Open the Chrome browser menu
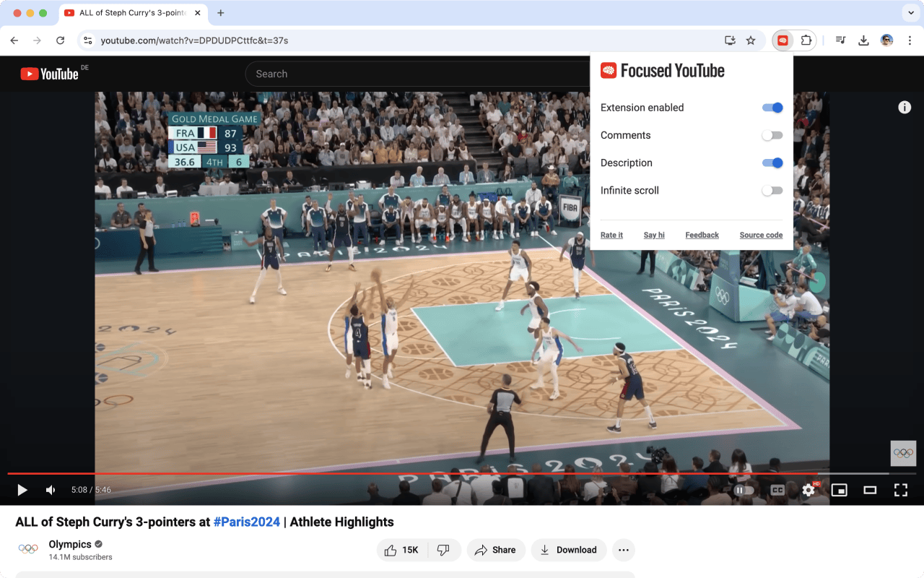This screenshot has width=924, height=578. (x=910, y=40)
